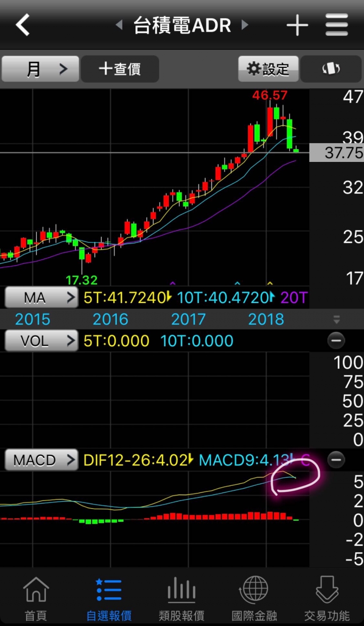Select the purple 20T moving average label
This screenshot has height=626, width=364.
point(294,298)
